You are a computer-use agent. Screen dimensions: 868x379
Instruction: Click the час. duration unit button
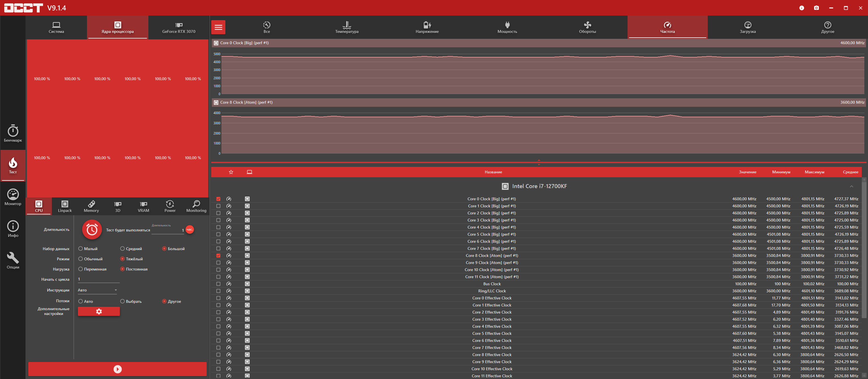[190, 229]
